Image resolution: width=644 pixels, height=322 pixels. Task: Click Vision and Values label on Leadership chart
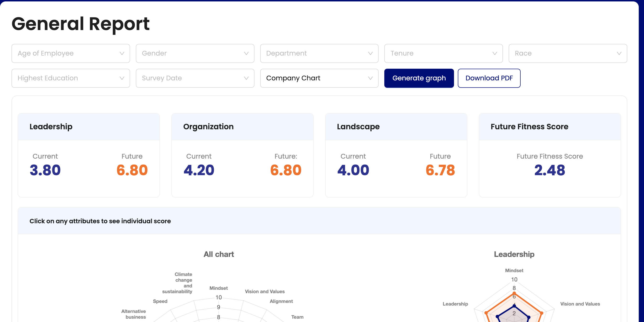[580, 304]
